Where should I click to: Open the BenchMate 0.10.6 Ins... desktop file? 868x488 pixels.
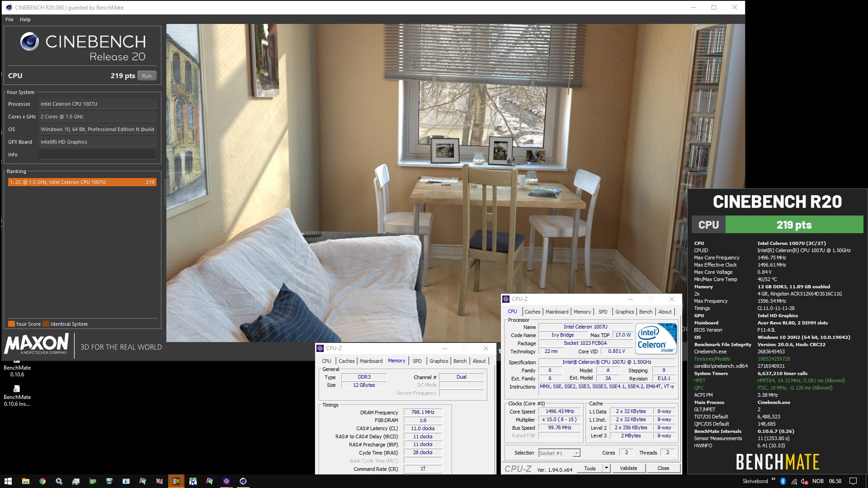pos(17,396)
